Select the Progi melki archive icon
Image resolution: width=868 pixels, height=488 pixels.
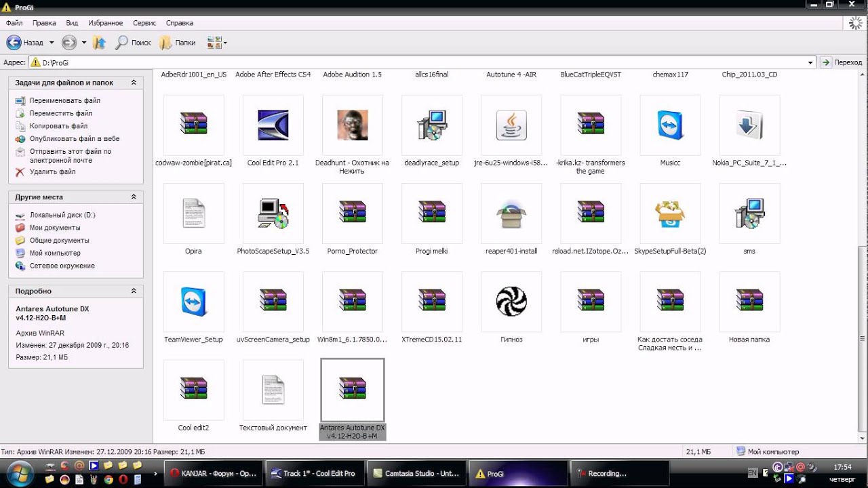432,213
